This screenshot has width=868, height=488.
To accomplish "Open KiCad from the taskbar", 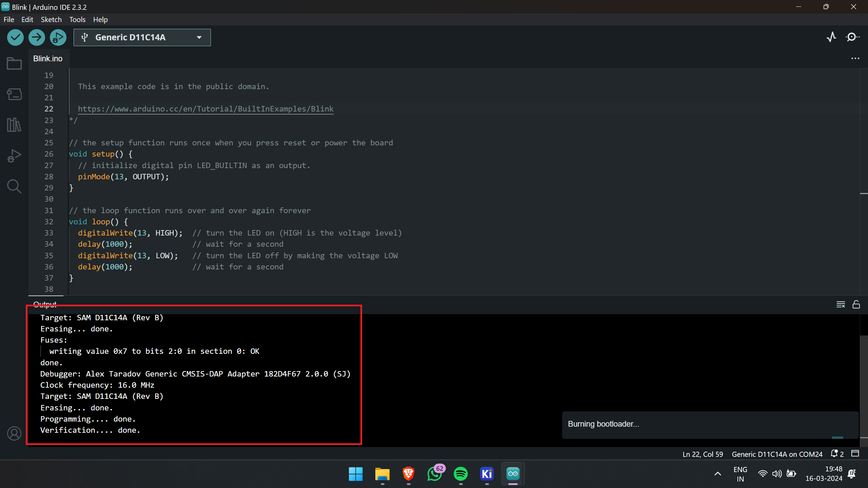I will (x=487, y=474).
